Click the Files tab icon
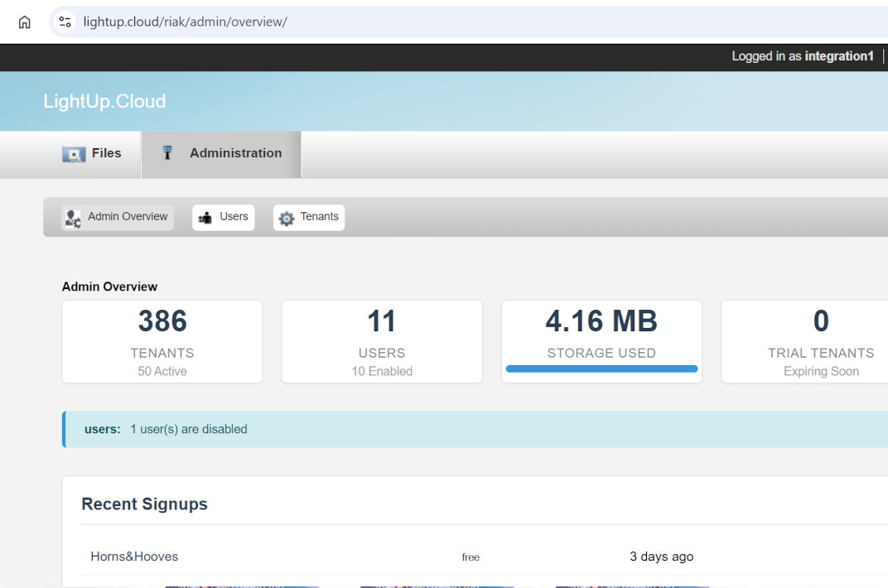This screenshot has height=588, width=888. coord(74,153)
